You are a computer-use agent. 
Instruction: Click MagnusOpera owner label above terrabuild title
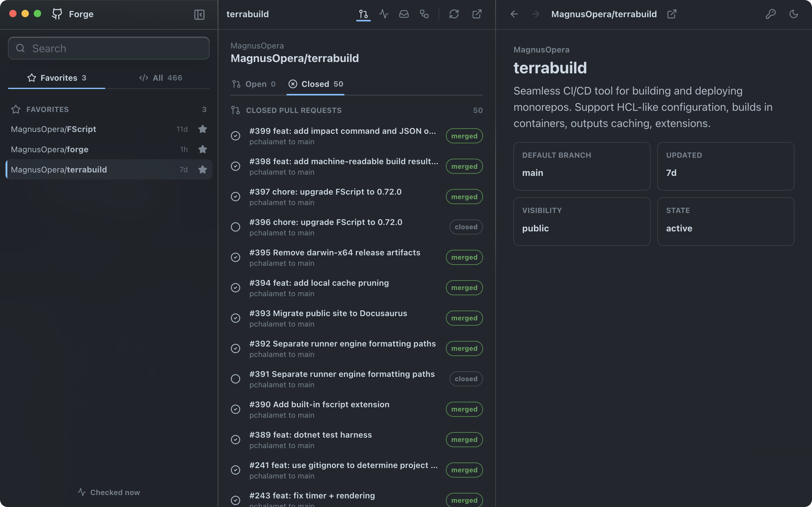541,50
